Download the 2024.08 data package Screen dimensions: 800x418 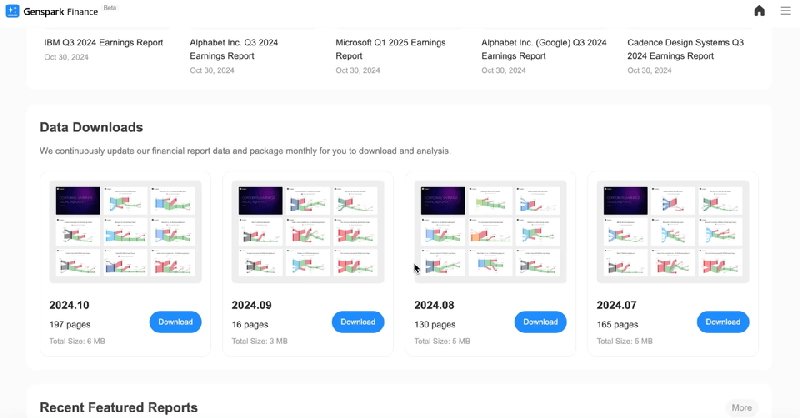click(x=540, y=322)
